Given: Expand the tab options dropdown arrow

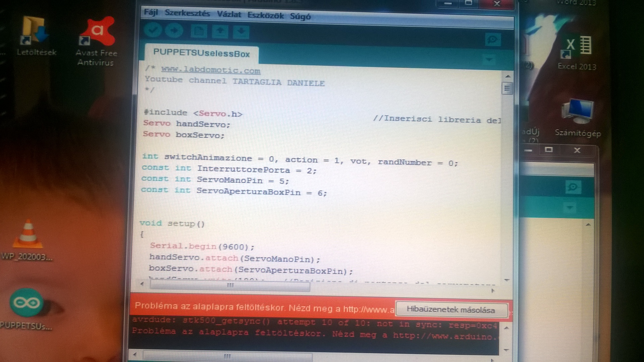Looking at the screenshot, I should click(489, 60).
